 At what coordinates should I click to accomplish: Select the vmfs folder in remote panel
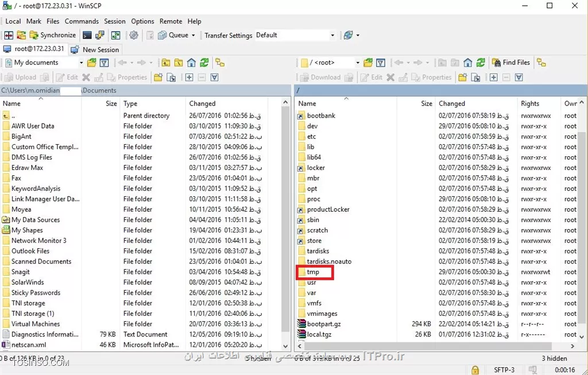[314, 303]
